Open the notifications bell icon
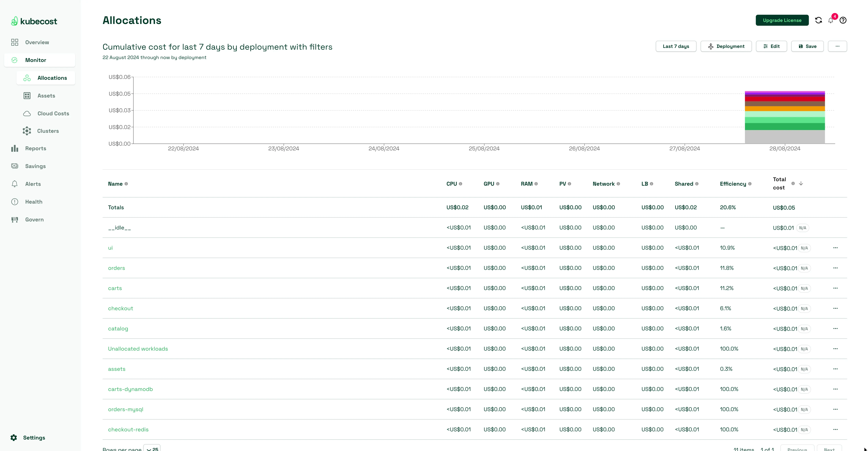Viewport: 868px width, 451px height. point(831,21)
